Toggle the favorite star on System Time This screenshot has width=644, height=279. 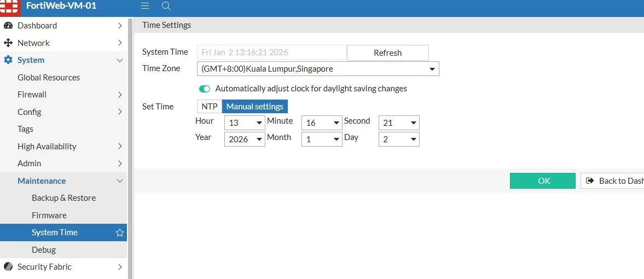pyautogui.click(x=119, y=233)
